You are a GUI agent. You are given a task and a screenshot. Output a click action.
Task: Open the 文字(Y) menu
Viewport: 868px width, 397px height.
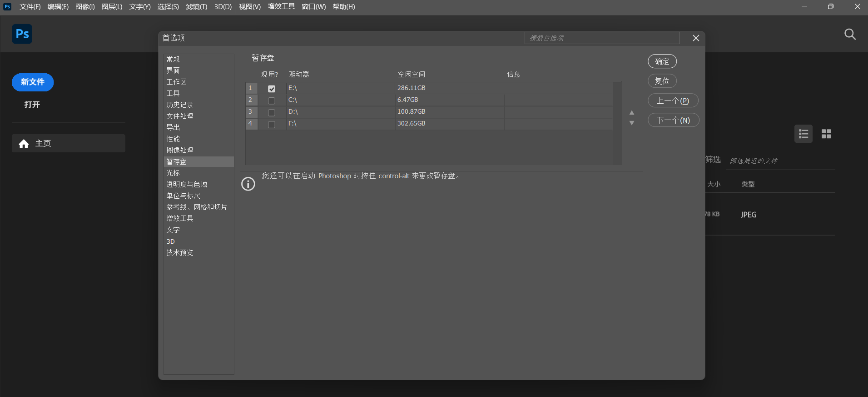click(140, 7)
